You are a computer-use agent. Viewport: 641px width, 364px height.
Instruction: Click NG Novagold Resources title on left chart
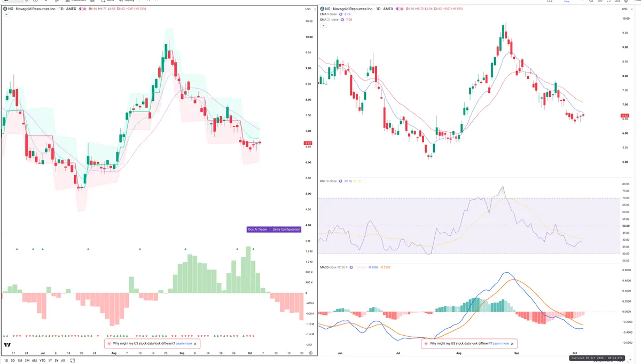(x=42, y=9)
